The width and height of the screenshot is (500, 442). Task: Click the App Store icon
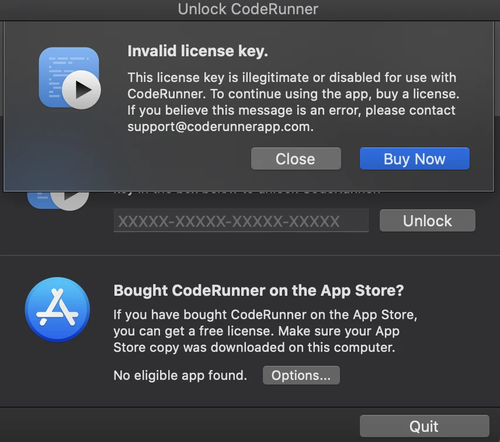58,309
